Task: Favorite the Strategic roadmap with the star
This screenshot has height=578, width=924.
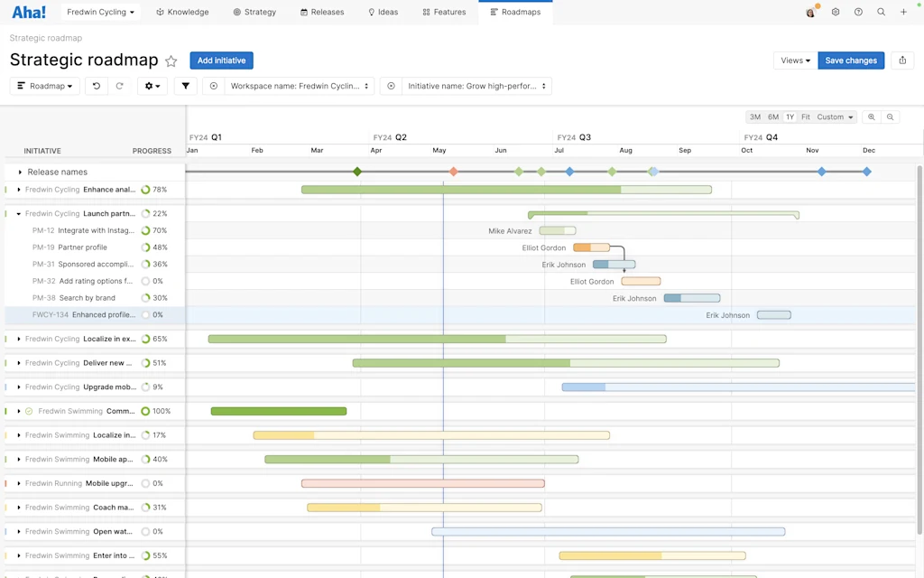Action: click(x=171, y=61)
